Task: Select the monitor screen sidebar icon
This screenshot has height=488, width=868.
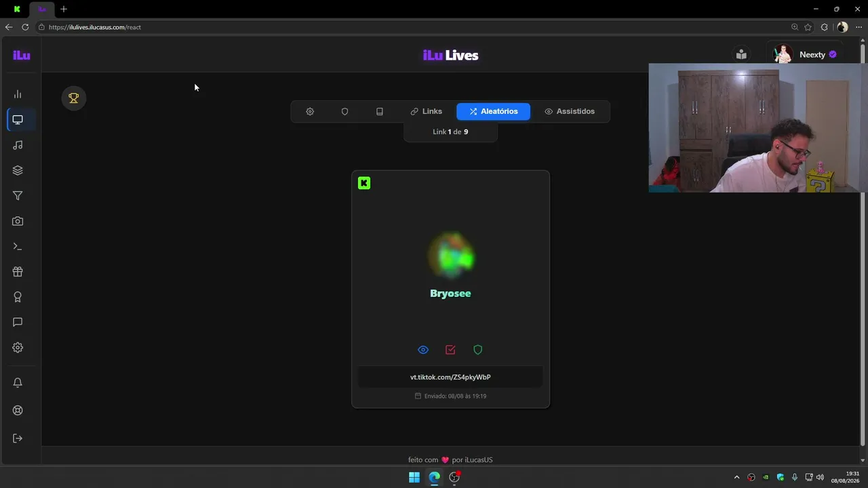Action: pyautogui.click(x=18, y=120)
